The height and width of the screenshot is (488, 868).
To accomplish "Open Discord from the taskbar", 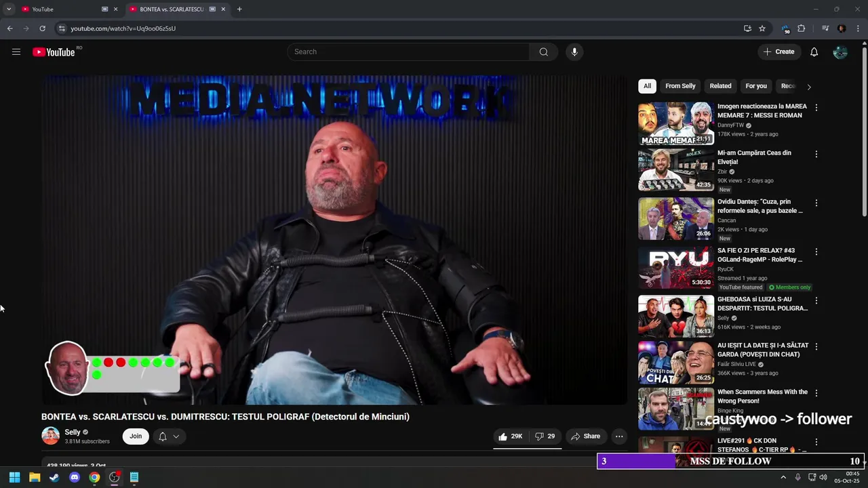I will click(75, 477).
